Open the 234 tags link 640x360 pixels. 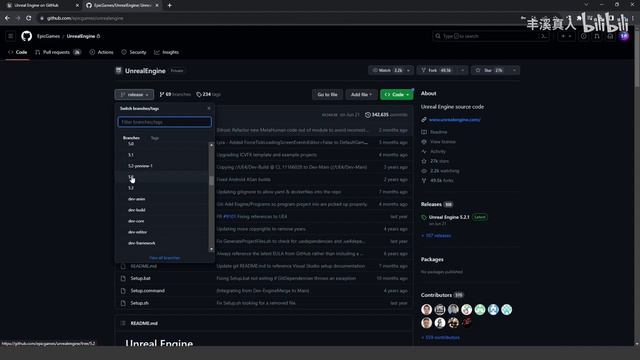[208, 94]
